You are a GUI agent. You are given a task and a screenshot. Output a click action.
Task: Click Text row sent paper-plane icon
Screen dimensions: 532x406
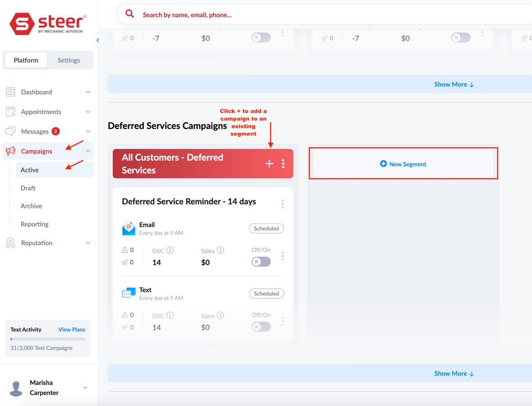point(125,327)
